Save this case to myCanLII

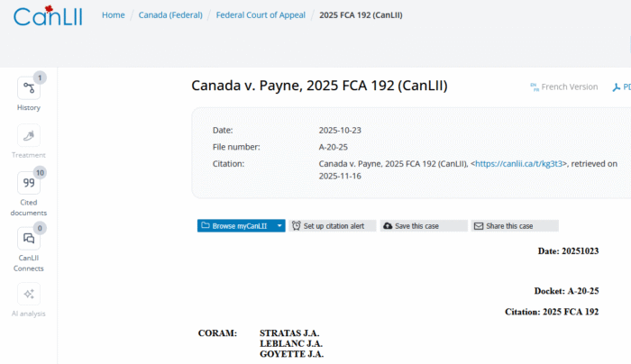pos(424,226)
